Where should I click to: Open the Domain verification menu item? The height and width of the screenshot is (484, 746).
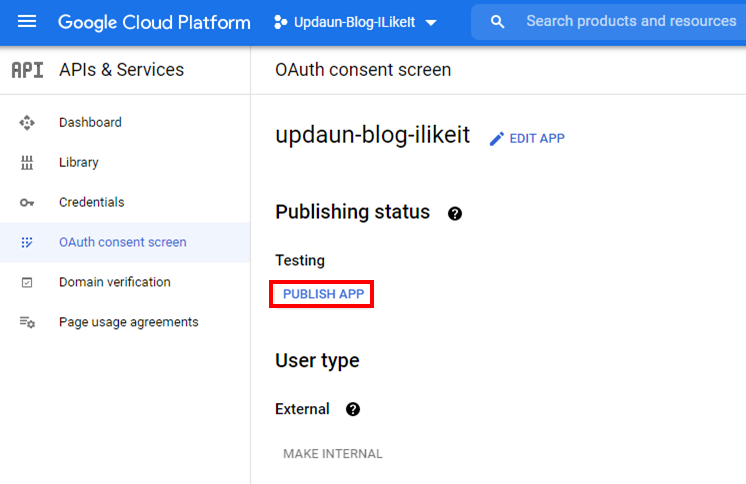pos(115,282)
